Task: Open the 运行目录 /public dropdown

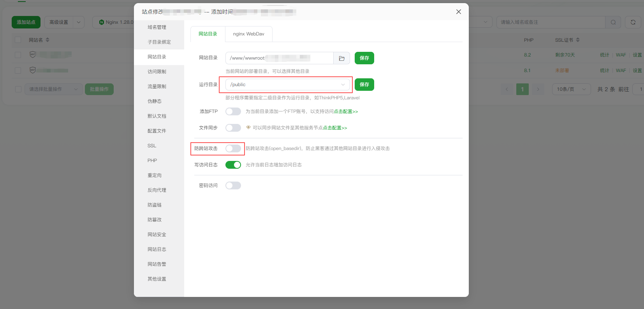Action: tap(287, 85)
